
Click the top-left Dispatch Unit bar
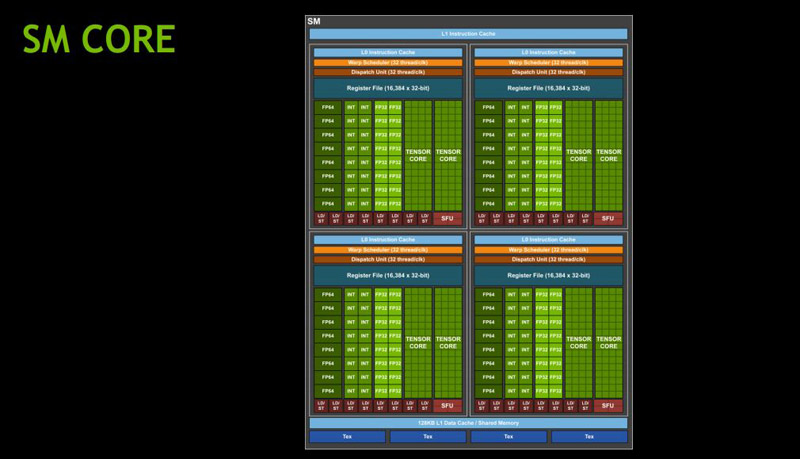388,72
